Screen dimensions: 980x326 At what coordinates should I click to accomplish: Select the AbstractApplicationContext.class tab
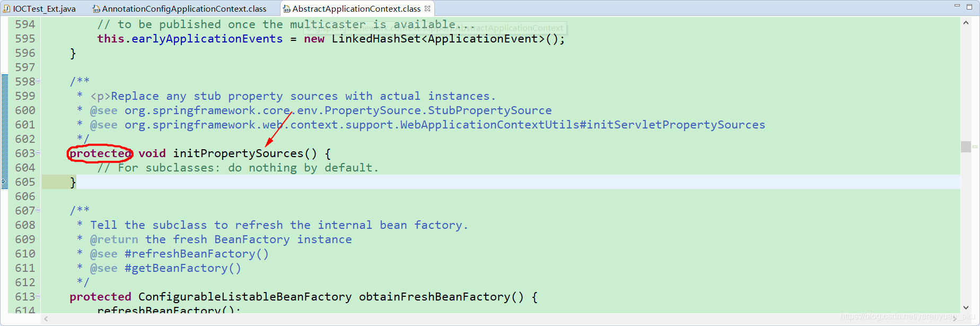(x=356, y=8)
